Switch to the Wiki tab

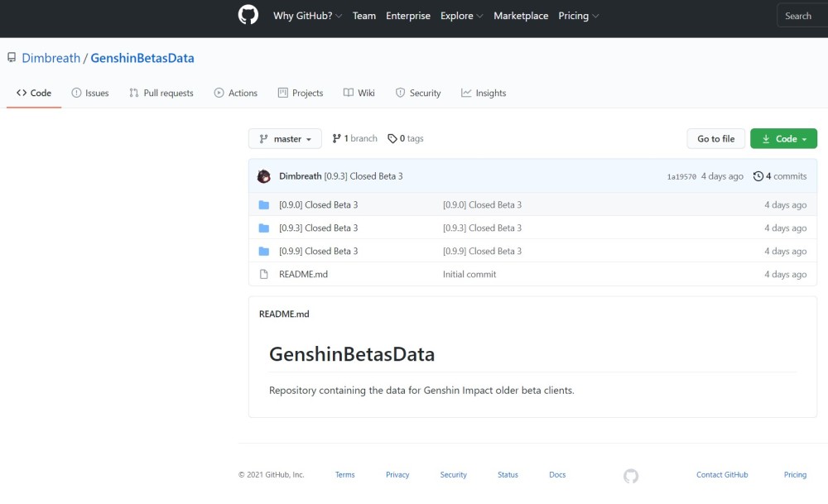359,93
